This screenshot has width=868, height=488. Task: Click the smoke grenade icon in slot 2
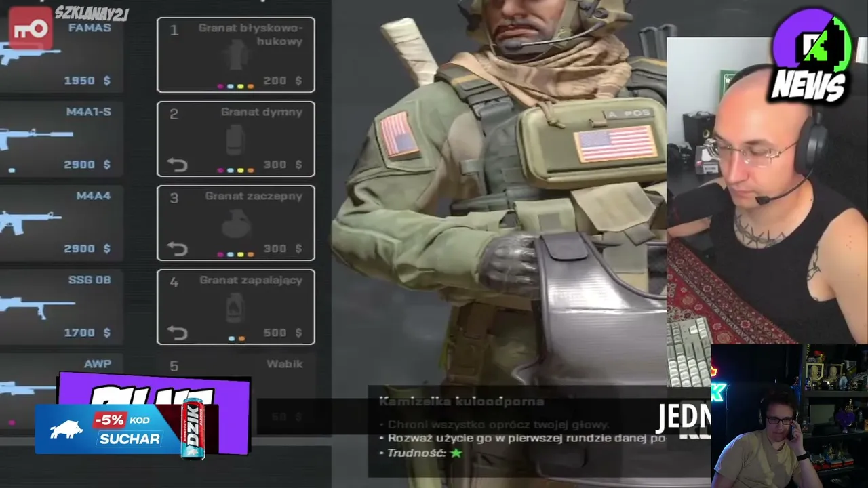pyautogui.click(x=235, y=140)
